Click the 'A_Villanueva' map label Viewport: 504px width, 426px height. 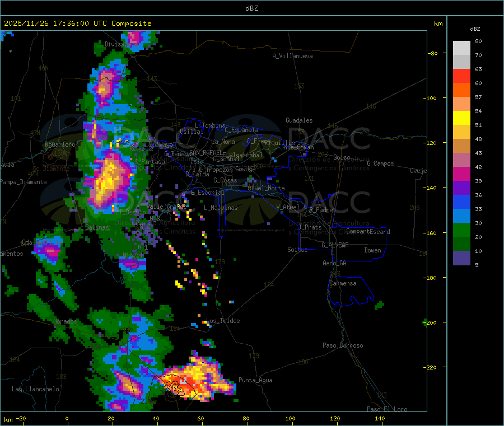point(292,56)
